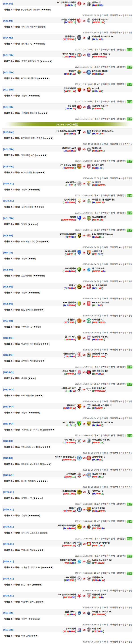The height and width of the screenshot is (644, 134).
Task: Open the [BRA D1] league link
Action: tap(8, 4)
